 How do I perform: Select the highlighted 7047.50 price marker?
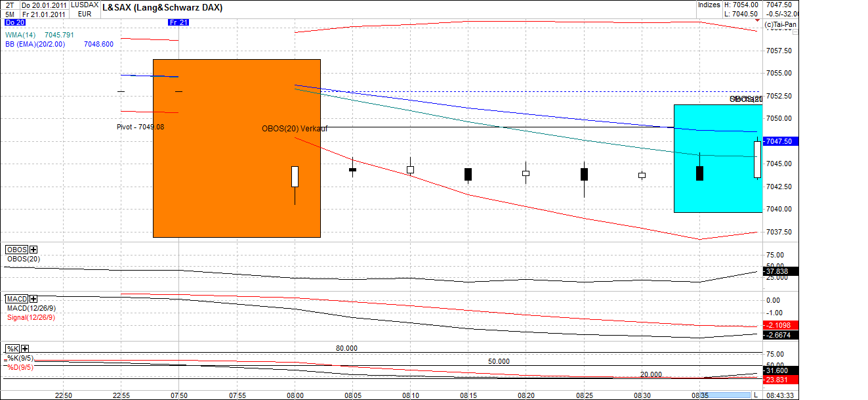tap(779, 141)
